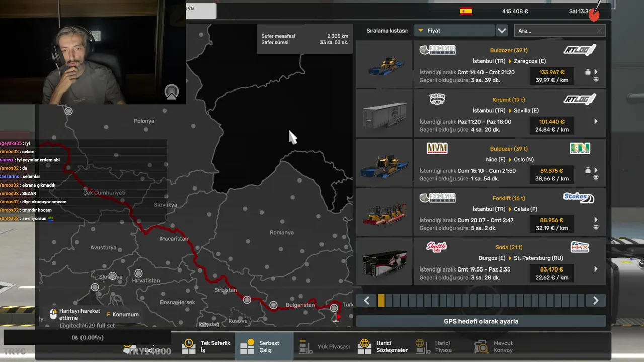Click the Polonya label on the map
This screenshot has height=362, width=644.
tap(144, 121)
